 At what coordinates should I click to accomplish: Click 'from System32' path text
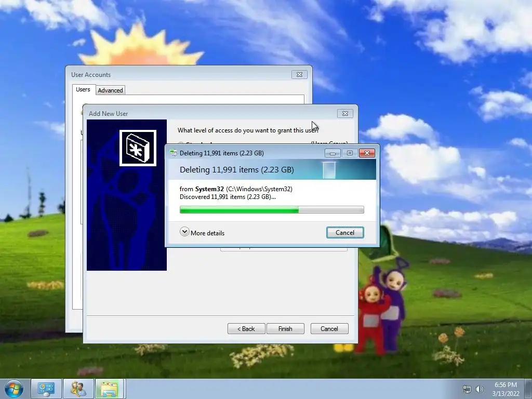coord(236,189)
